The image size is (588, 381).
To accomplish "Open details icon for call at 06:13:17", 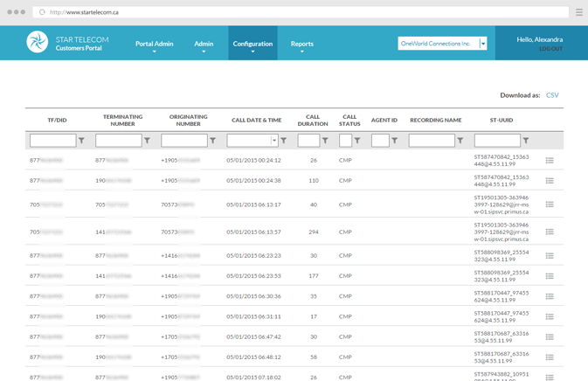I will (550, 204).
